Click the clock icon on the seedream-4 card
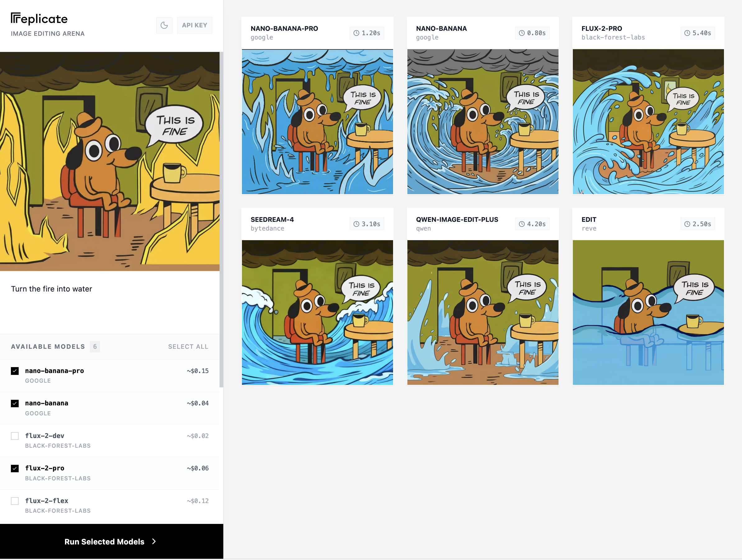Screen dimensions: 742x560 point(356,224)
